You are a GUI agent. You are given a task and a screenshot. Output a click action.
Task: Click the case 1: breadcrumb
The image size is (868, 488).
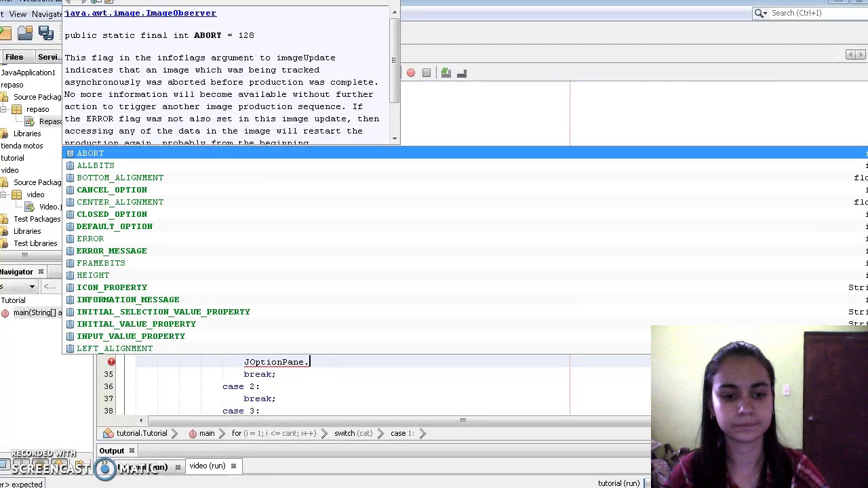(x=401, y=433)
